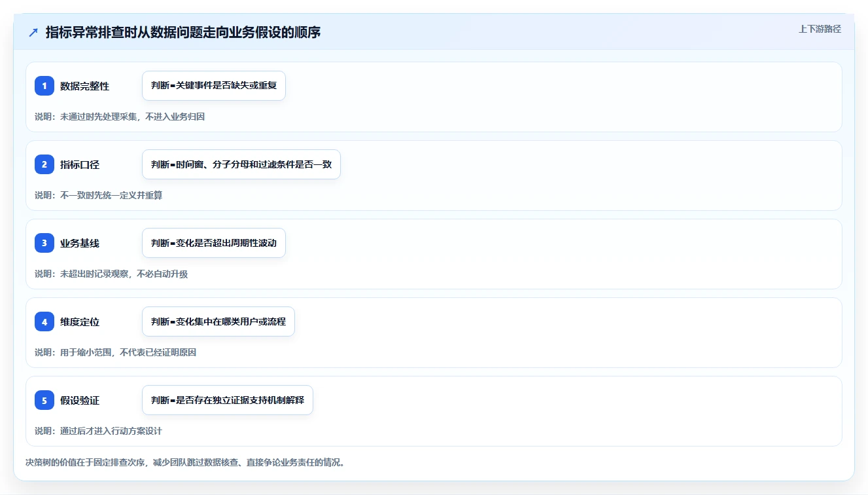868x495 pixels.
Task: Click the 指标口径 step title
Action: click(80, 164)
